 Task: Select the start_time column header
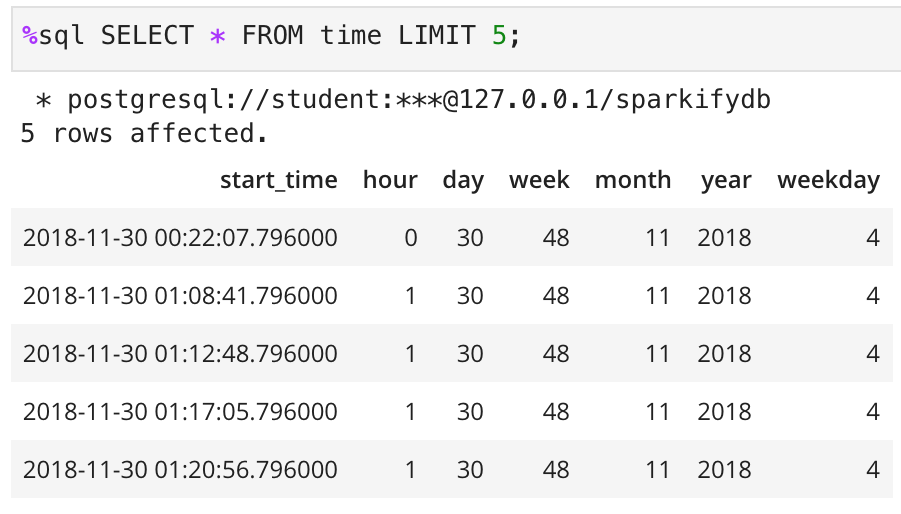tap(279, 180)
